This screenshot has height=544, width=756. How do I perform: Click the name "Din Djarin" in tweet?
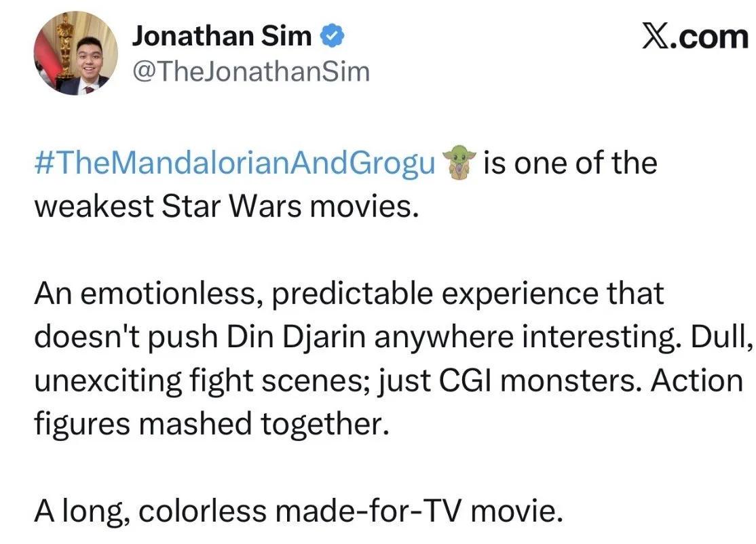tap(296, 337)
